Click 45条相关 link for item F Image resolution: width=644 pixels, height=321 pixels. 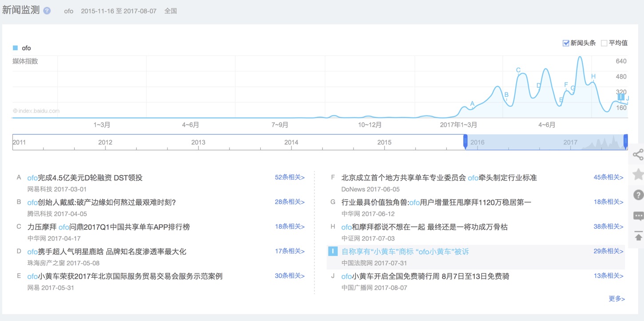point(608,177)
